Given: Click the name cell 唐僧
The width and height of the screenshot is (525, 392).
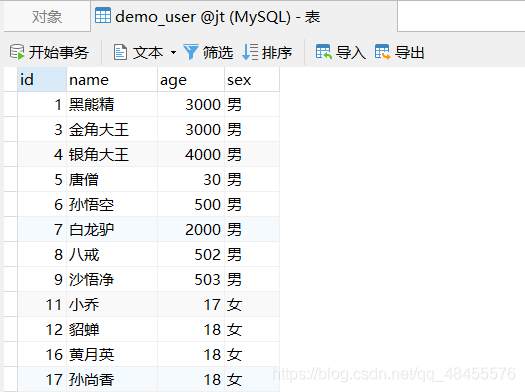Looking at the screenshot, I should 112,179.
